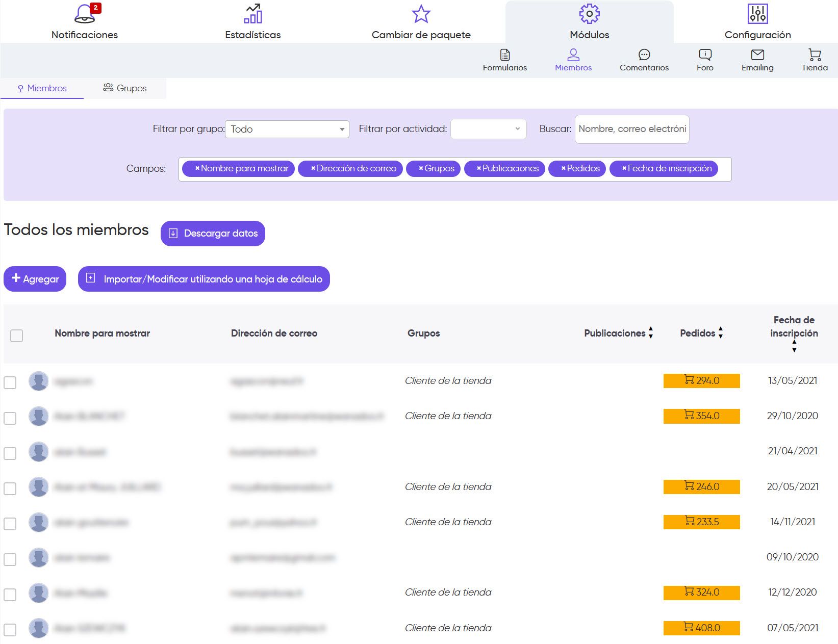Click Importar/Modificar utilizando una hoja de cálculo
This screenshot has height=644, width=838.
click(204, 279)
